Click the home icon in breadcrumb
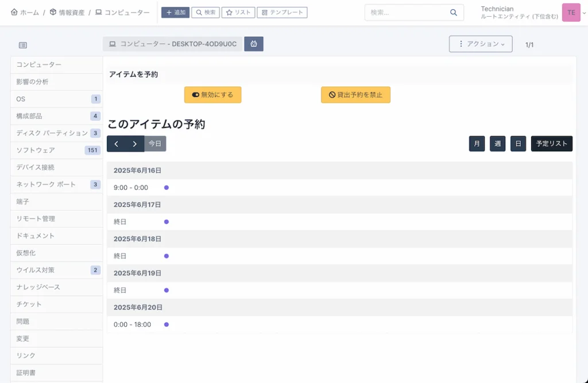The width and height of the screenshot is (588, 383). 14,12
